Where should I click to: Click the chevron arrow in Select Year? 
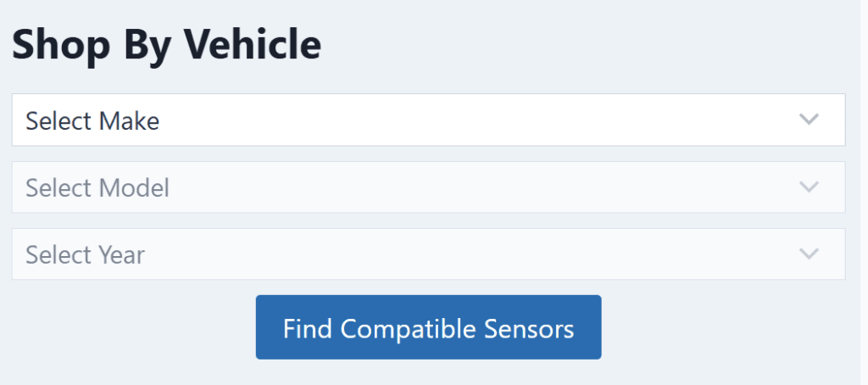tap(810, 254)
